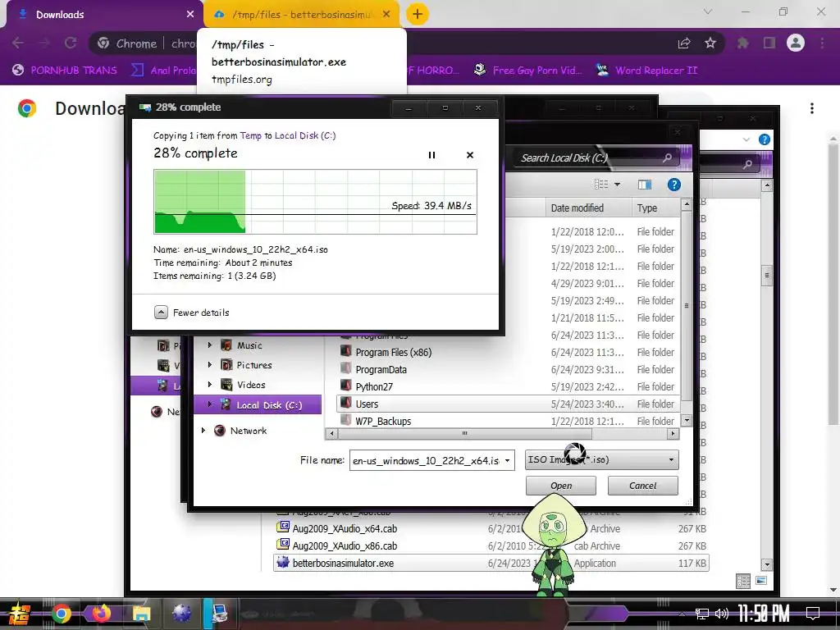
Task: Launch Firefox from the taskbar
Action: 101,614
